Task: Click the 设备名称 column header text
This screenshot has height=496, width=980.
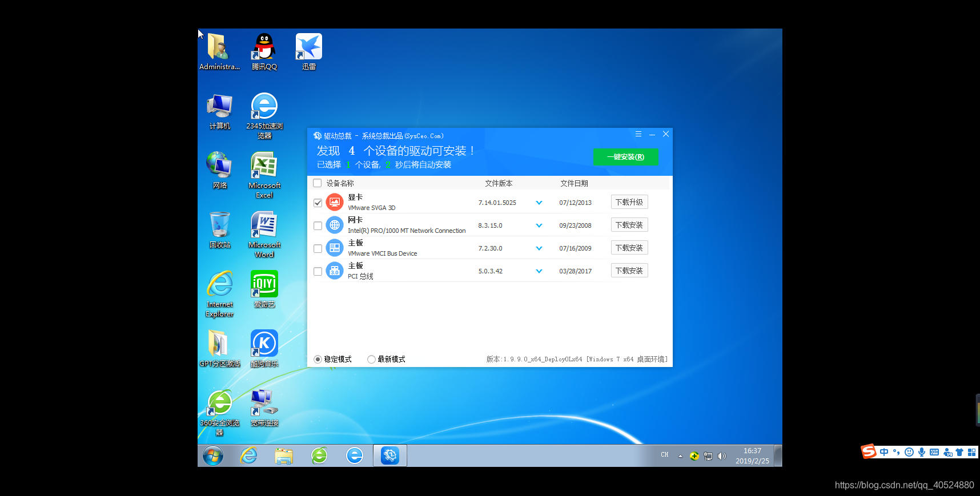Action: click(x=340, y=183)
